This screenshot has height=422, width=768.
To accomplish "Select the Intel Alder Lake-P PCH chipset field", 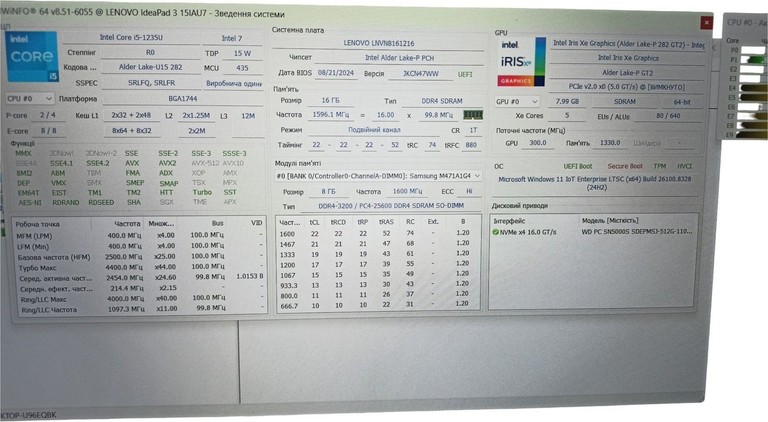I will pos(399,58).
